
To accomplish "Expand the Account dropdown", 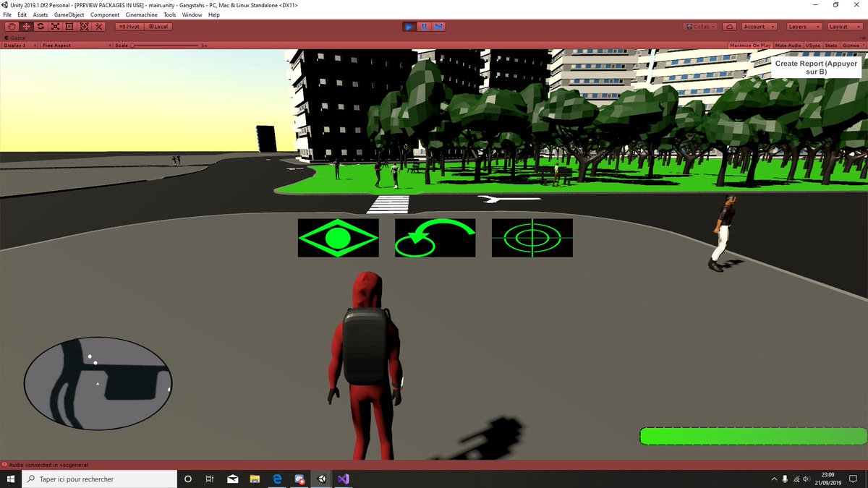I will [759, 27].
